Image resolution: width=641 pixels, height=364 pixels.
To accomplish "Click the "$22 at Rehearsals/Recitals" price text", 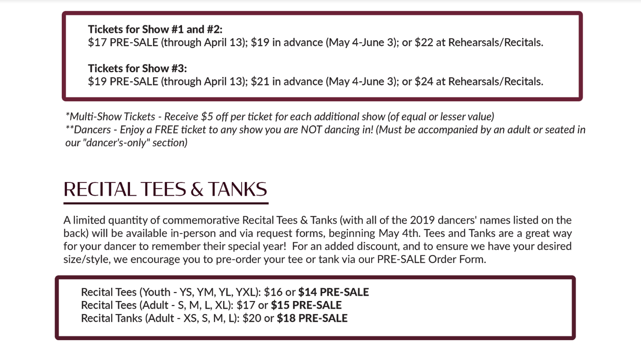I will (478, 43).
